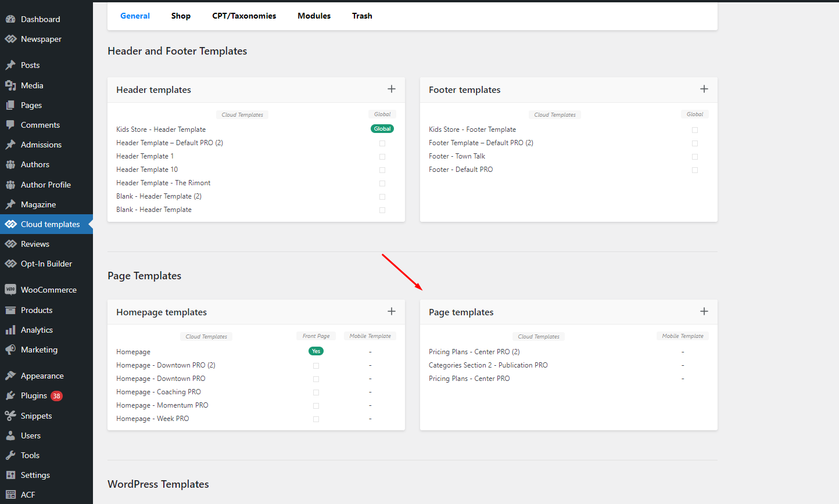Click the Settings sliders icon
Screen dimensions: 839x504
pyautogui.click(x=10, y=475)
